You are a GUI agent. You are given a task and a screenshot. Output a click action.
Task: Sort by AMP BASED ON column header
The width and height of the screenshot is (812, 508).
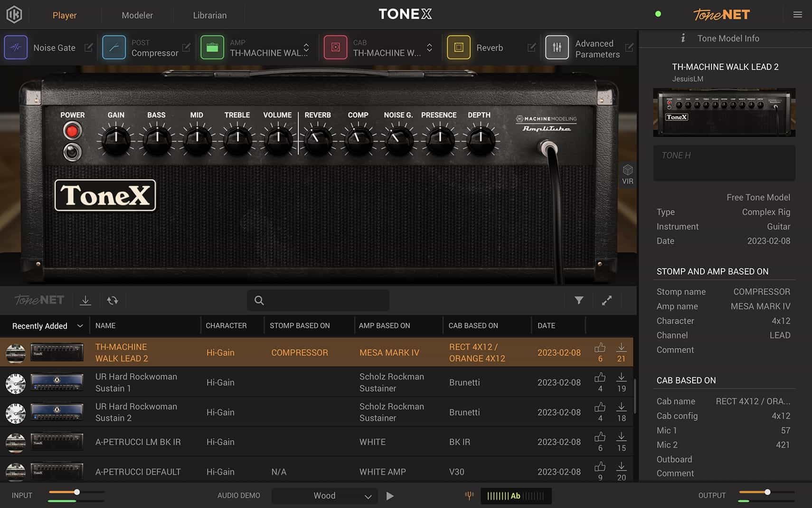pyautogui.click(x=384, y=326)
